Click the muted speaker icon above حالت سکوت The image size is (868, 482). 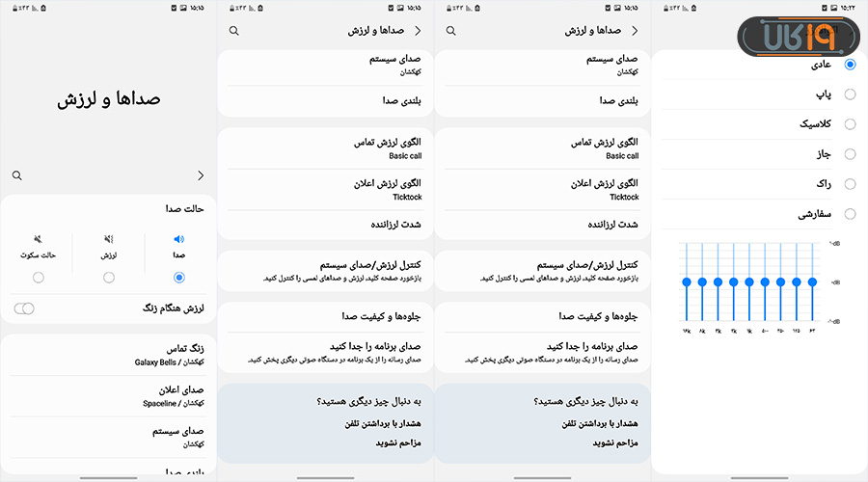click(39, 239)
